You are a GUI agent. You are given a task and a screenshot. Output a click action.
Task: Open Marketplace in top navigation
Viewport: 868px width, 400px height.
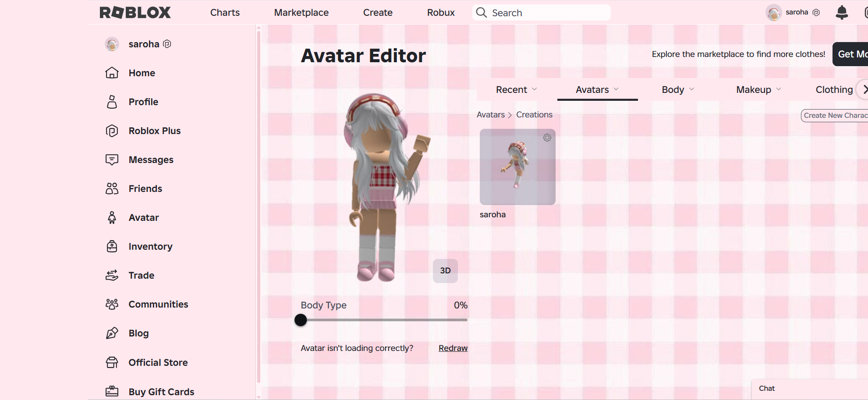point(301,12)
